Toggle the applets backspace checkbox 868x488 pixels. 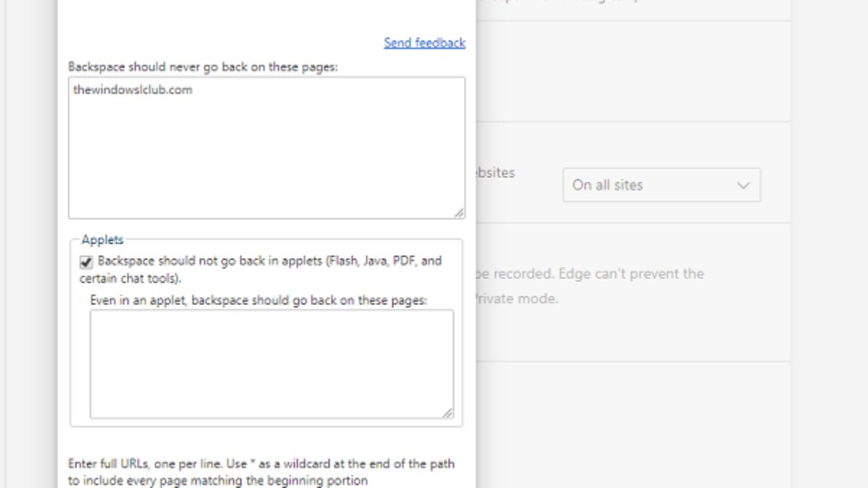click(87, 262)
